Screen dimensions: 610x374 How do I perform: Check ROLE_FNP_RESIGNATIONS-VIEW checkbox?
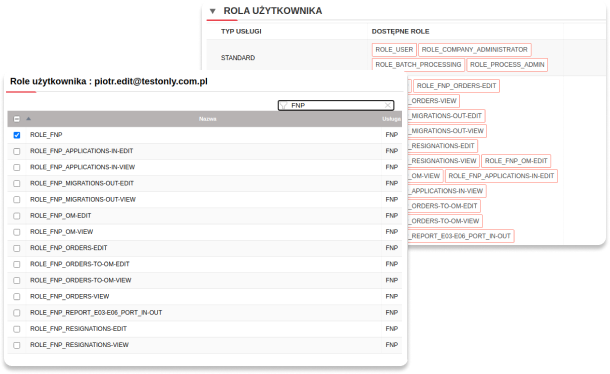click(x=17, y=345)
